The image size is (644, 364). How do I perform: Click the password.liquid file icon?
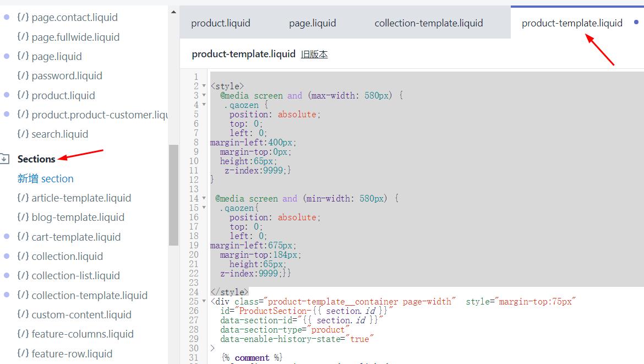[23, 76]
